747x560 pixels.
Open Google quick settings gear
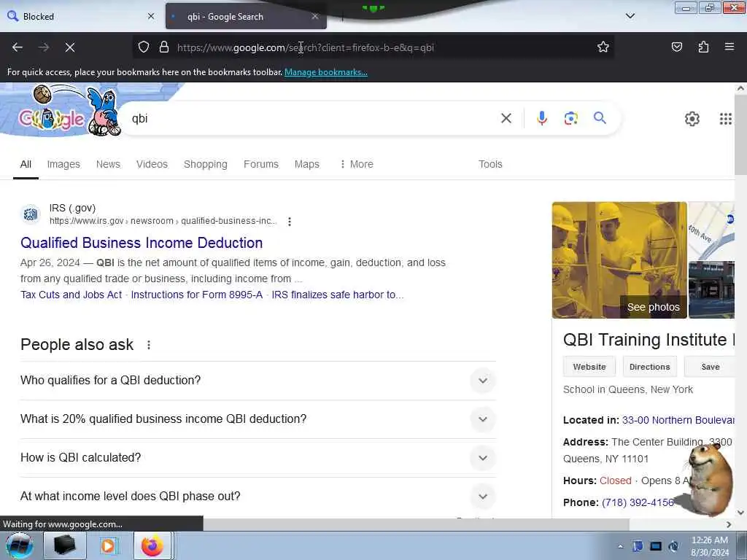pos(692,119)
